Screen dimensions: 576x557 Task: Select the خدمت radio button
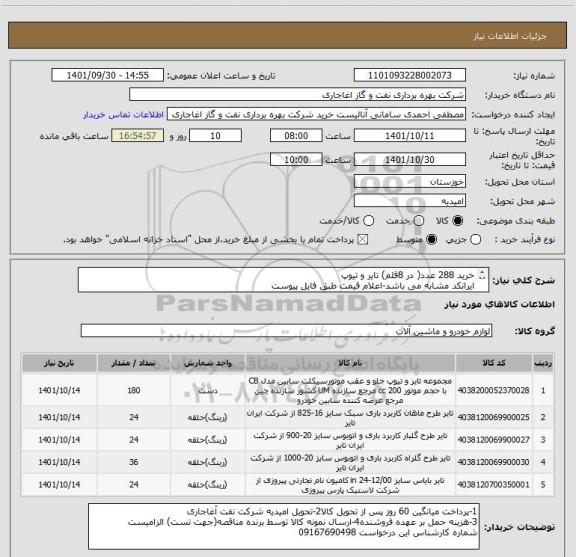click(419, 221)
